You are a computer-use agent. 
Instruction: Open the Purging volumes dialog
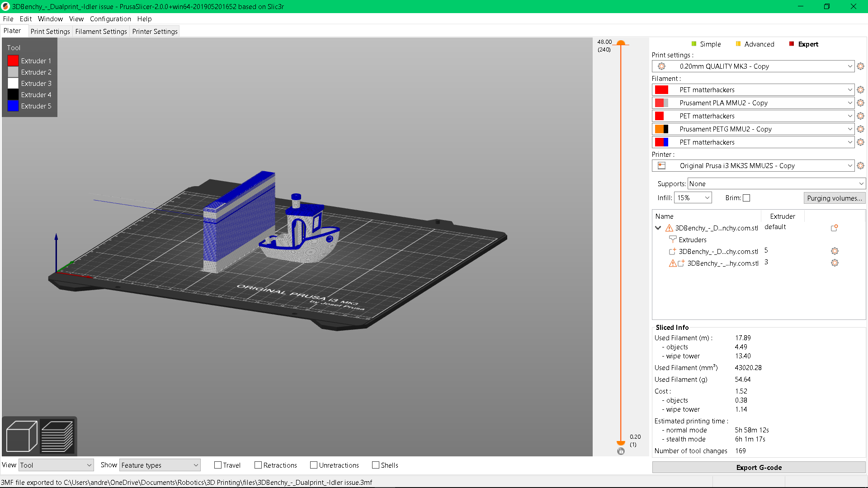[x=834, y=198]
